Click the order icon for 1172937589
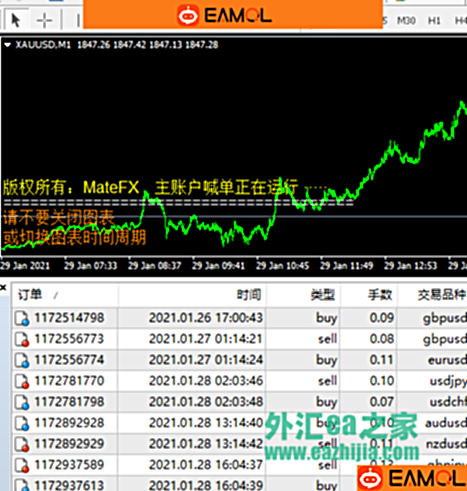 22,465
